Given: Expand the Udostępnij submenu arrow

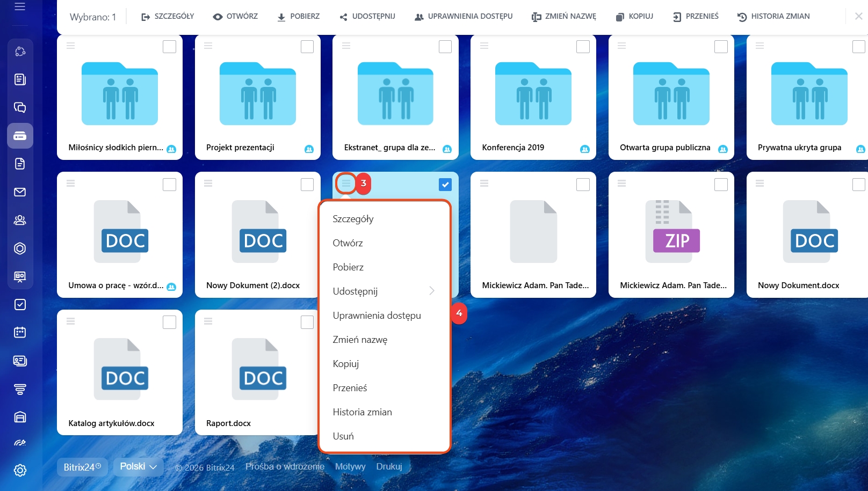Looking at the screenshot, I should point(432,291).
